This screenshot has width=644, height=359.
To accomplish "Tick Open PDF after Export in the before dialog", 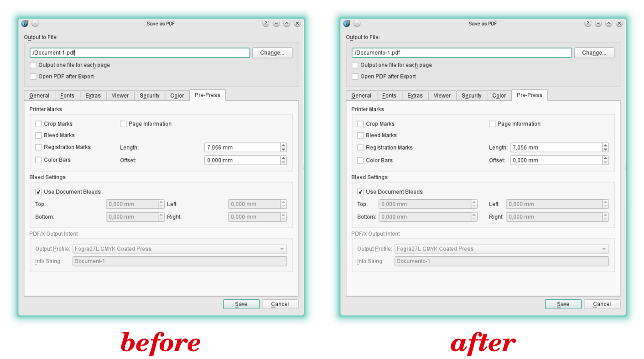I will point(33,77).
